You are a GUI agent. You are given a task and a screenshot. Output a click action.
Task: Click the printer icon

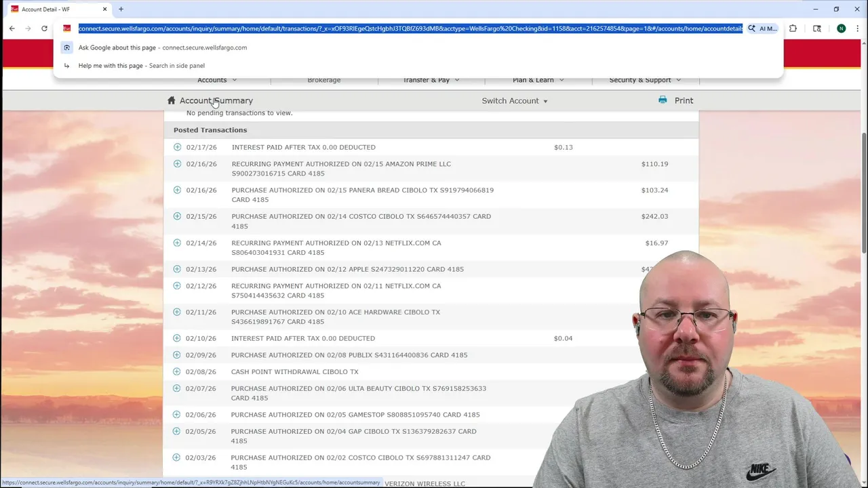coord(663,100)
